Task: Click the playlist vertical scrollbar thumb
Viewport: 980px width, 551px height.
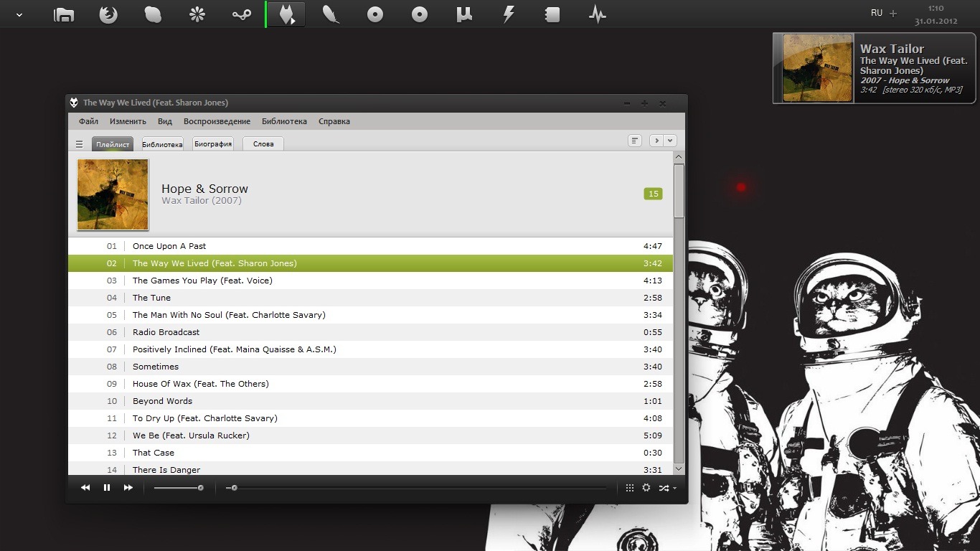Action: click(679, 191)
